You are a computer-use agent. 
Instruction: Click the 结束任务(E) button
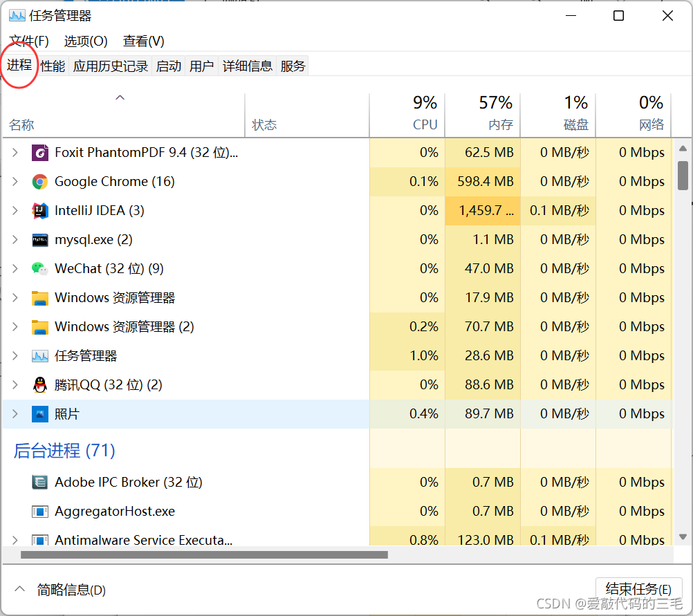click(638, 589)
